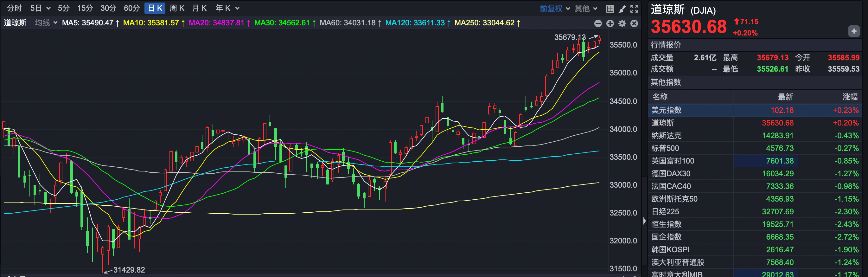Open the multi-chart grid layout icon

tap(610, 9)
